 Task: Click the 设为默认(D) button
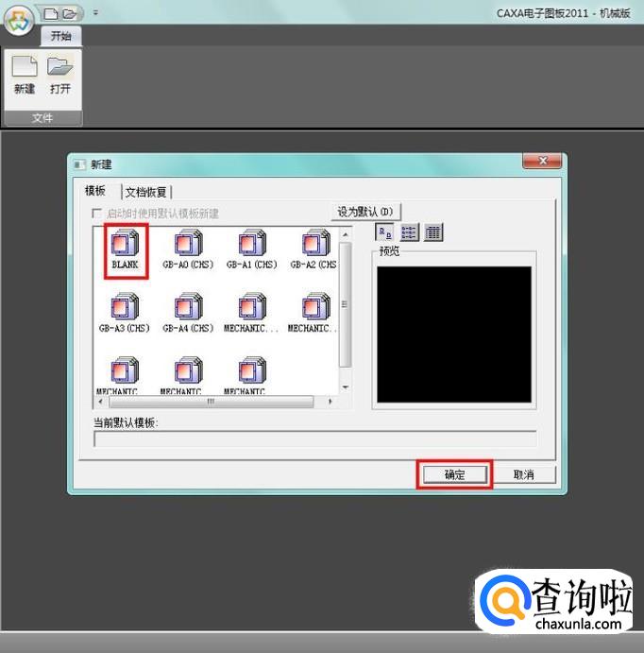pyautogui.click(x=365, y=212)
